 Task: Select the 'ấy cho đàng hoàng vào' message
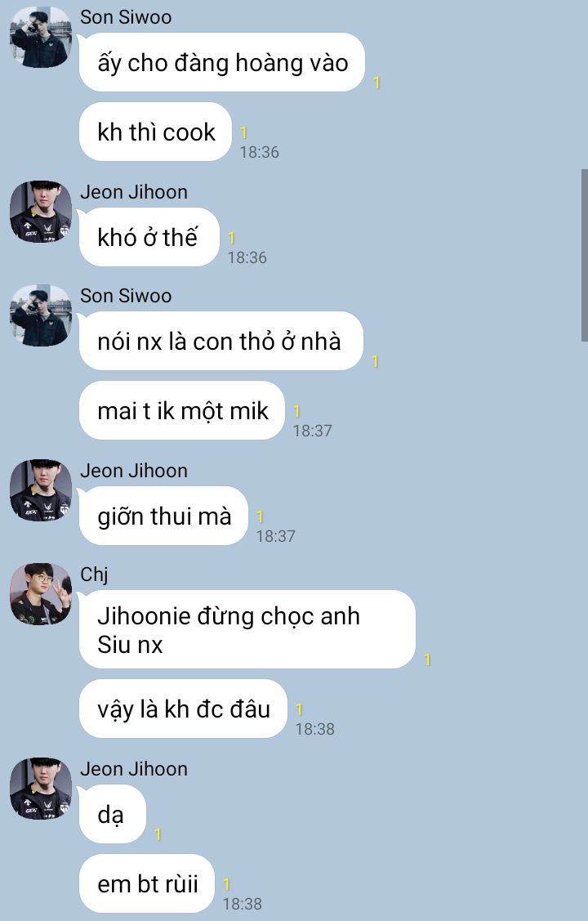coord(222,62)
